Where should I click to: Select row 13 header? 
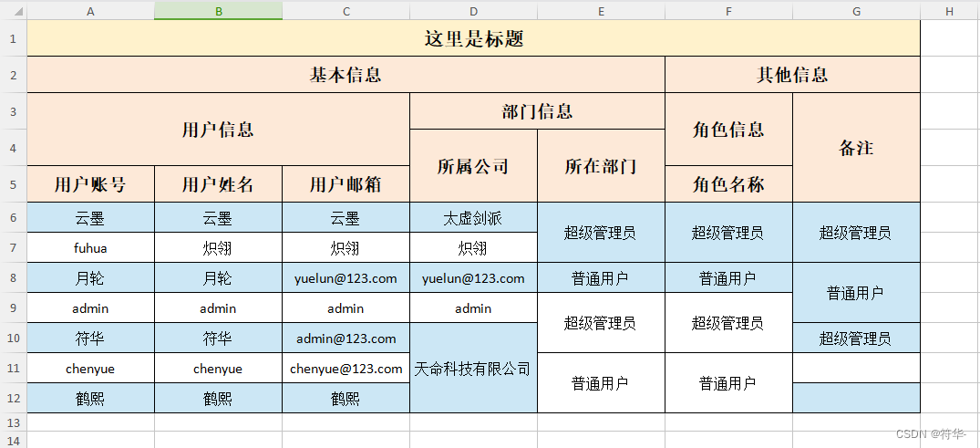pyautogui.click(x=13, y=422)
